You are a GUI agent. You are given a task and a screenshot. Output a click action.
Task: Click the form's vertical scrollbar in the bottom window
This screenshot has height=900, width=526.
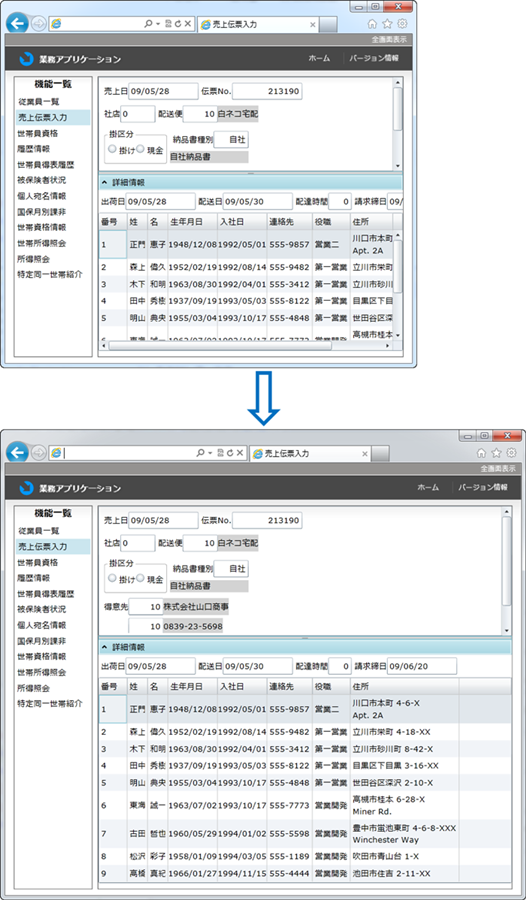[506, 561]
